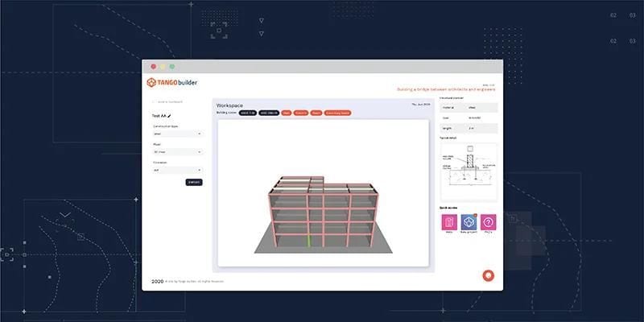Click the pencil icon beside Test AA
This screenshot has height=322, width=644.
click(x=169, y=116)
